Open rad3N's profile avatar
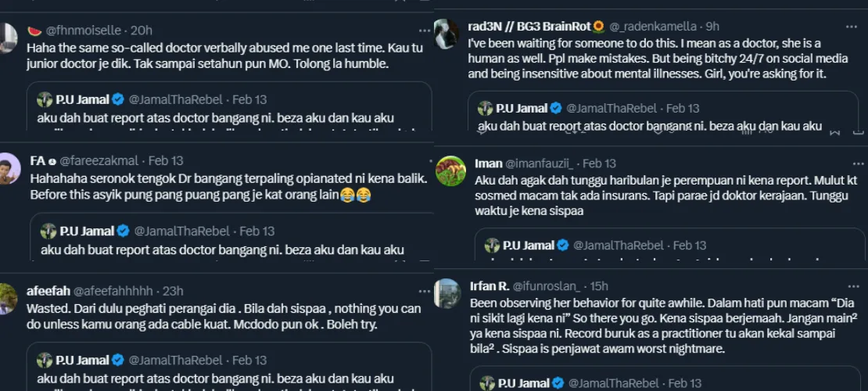The width and height of the screenshot is (868, 391). click(447, 34)
